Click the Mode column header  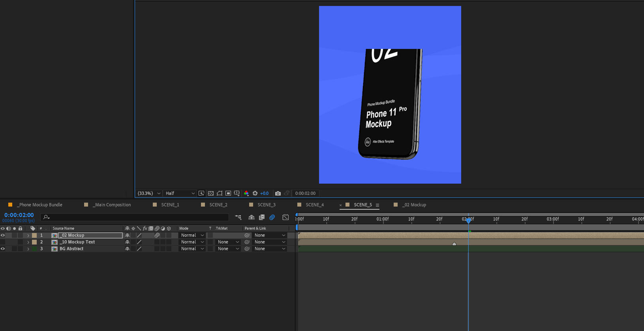click(x=184, y=228)
